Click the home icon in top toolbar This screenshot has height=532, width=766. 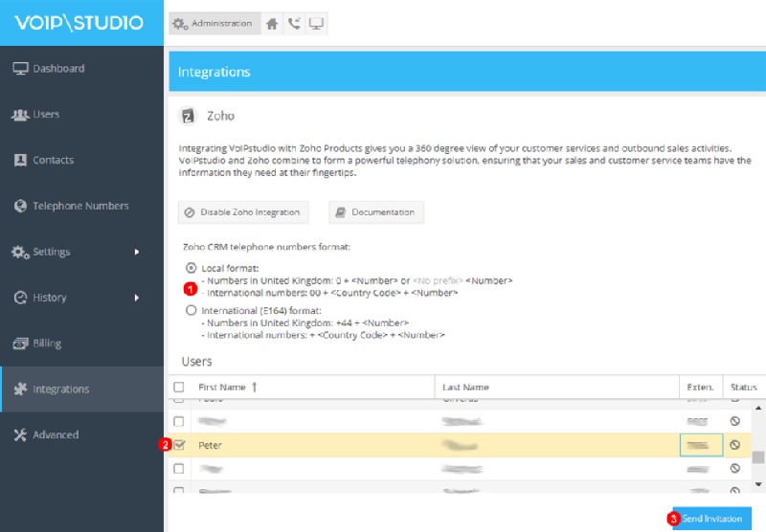point(273,24)
